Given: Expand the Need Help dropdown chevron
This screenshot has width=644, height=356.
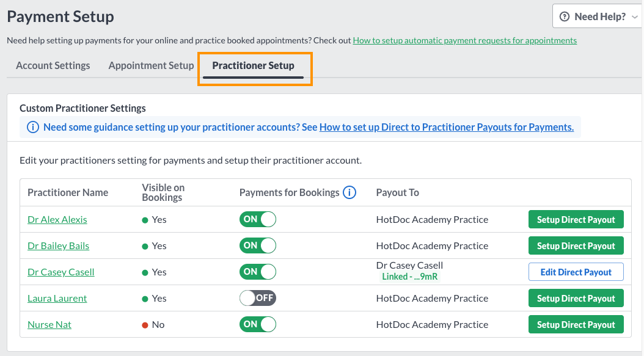Looking at the screenshot, I should 635,17.
